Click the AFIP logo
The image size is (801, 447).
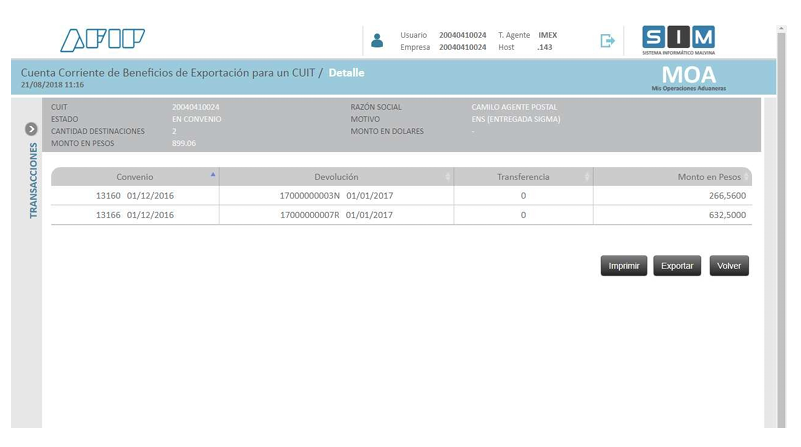102,40
